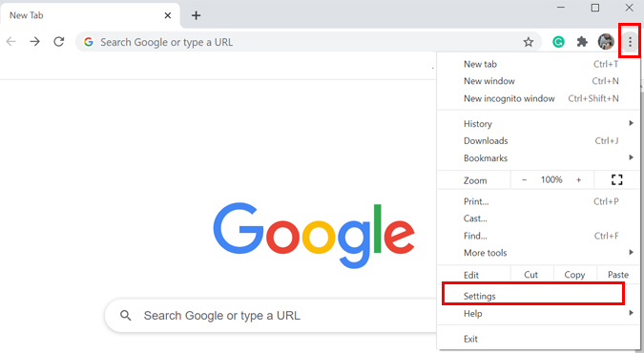Open Downloads from the menu
The height and width of the screenshot is (353, 644).
(x=538, y=141)
